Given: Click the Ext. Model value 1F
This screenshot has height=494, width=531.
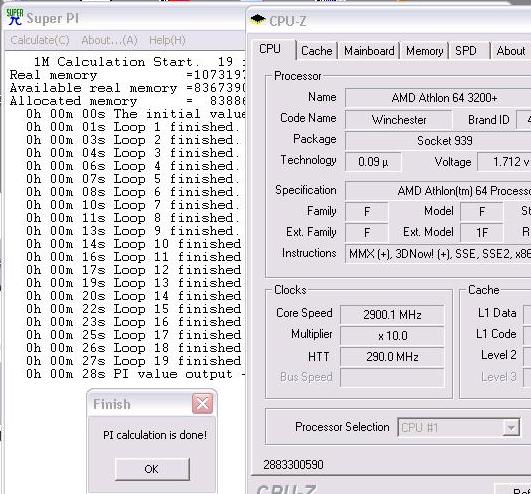Looking at the screenshot, I should pos(482,233).
